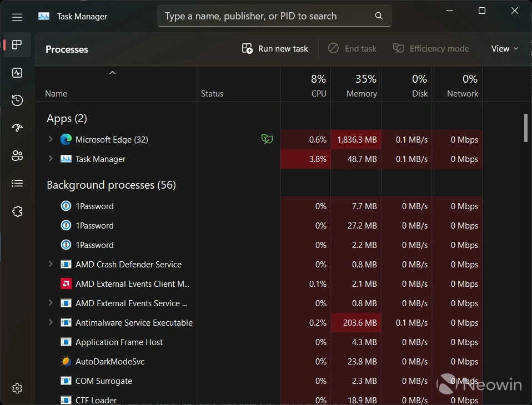
Task: Open the Users sidebar page
Action: tap(17, 155)
